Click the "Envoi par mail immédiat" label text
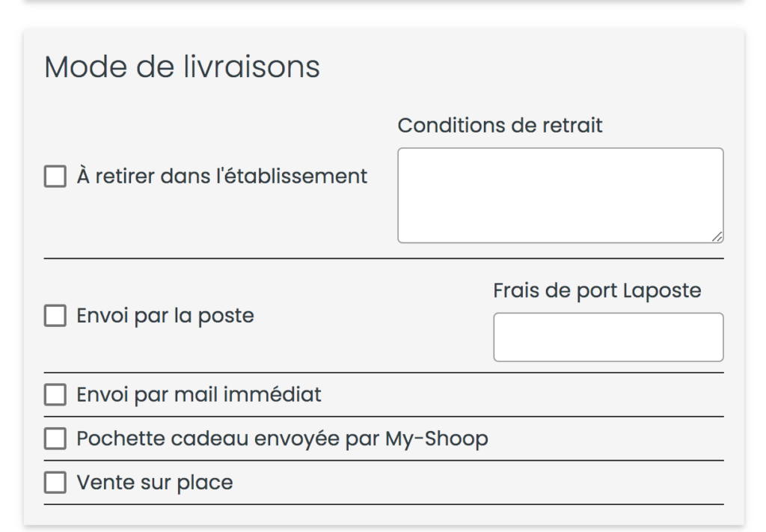The image size is (766, 532). (x=199, y=395)
